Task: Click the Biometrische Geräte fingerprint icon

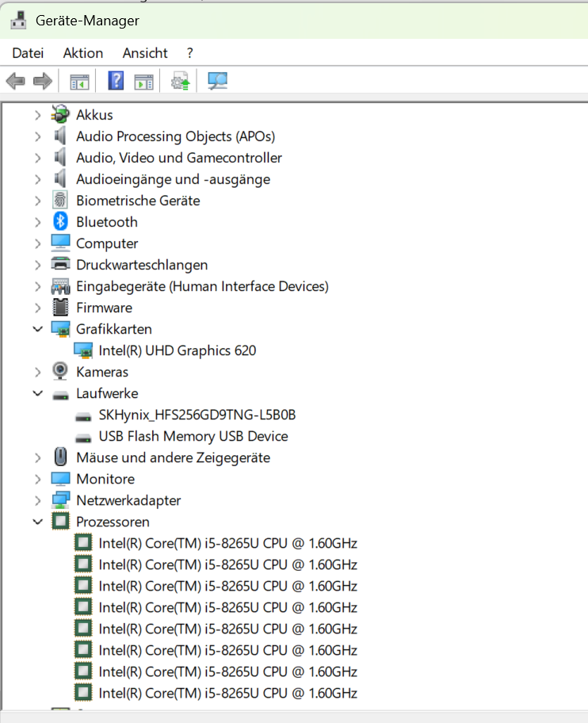Action: [x=60, y=201]
